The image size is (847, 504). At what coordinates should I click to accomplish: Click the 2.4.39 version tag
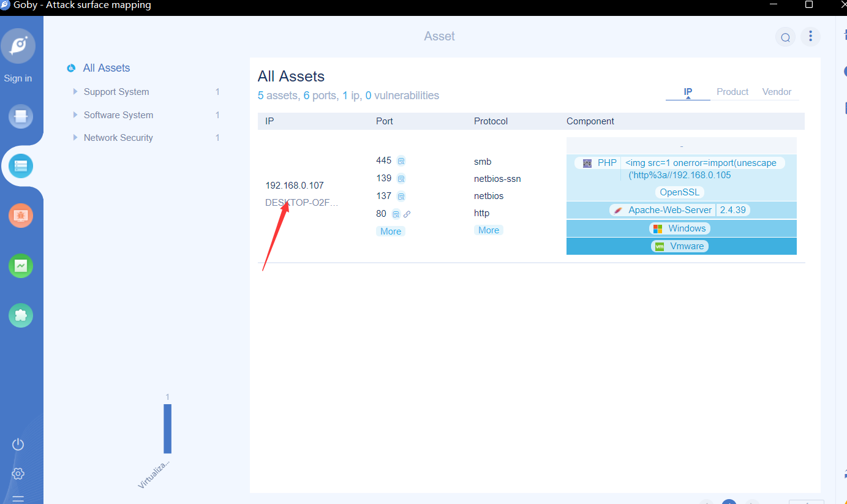(x=733, y=210)
